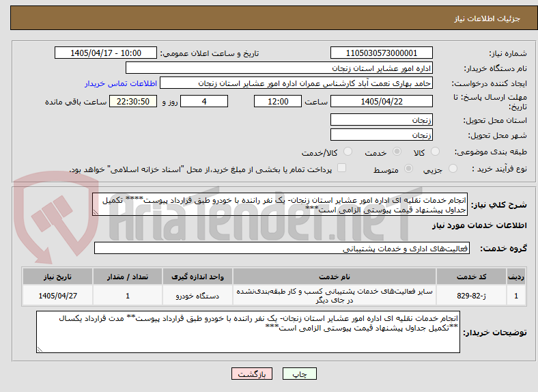
Task: Select the جزیی purchase type radio
Action: coord(453,168)
